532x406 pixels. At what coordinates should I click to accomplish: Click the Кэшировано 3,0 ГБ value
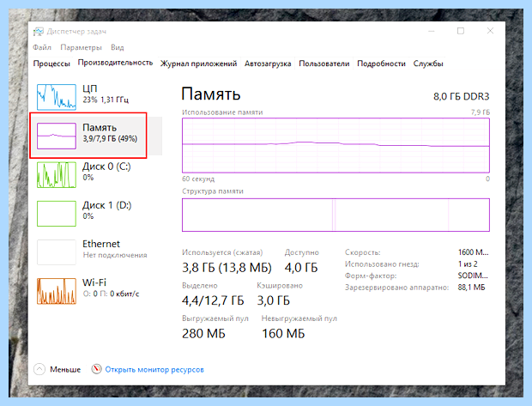[274, 300]
